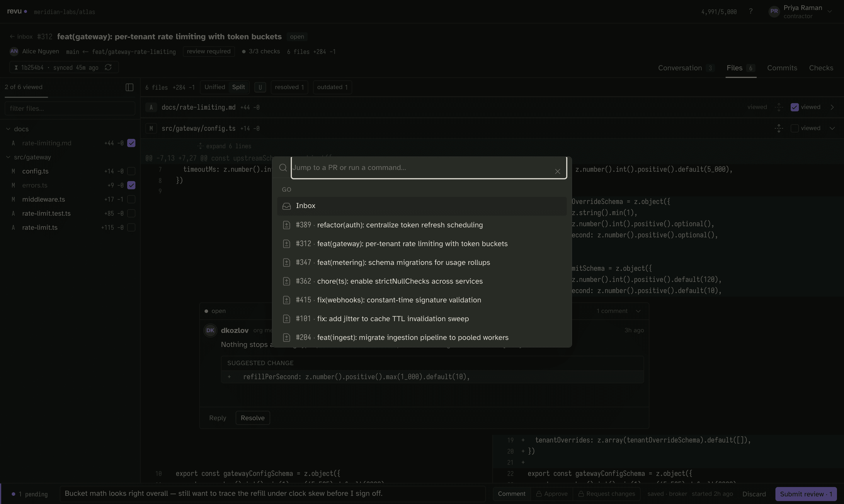
Task: Click the expand-context icon for docs/rate-limiting.md
Action: tap(779, 107)
